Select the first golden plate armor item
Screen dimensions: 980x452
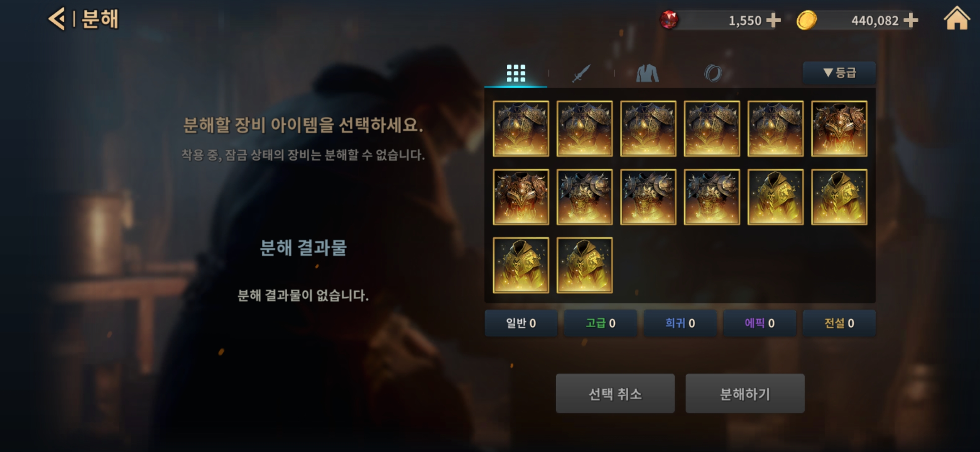click(x=521, y=128)
